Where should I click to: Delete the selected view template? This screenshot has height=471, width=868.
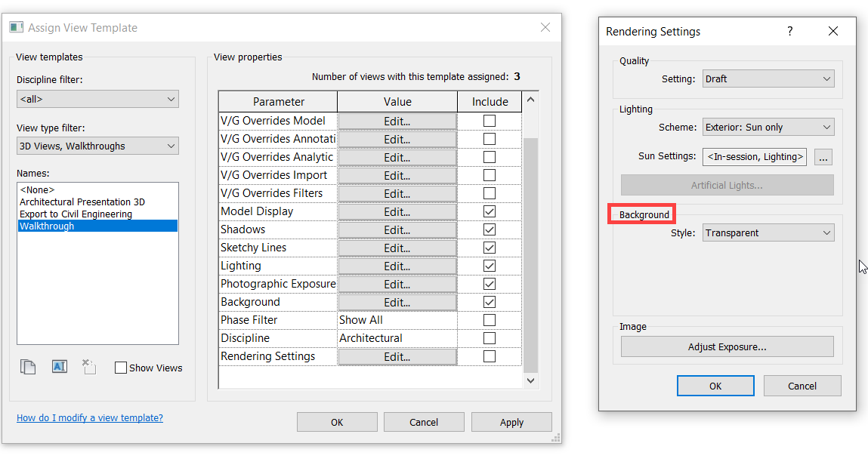(x=88, y=367)
